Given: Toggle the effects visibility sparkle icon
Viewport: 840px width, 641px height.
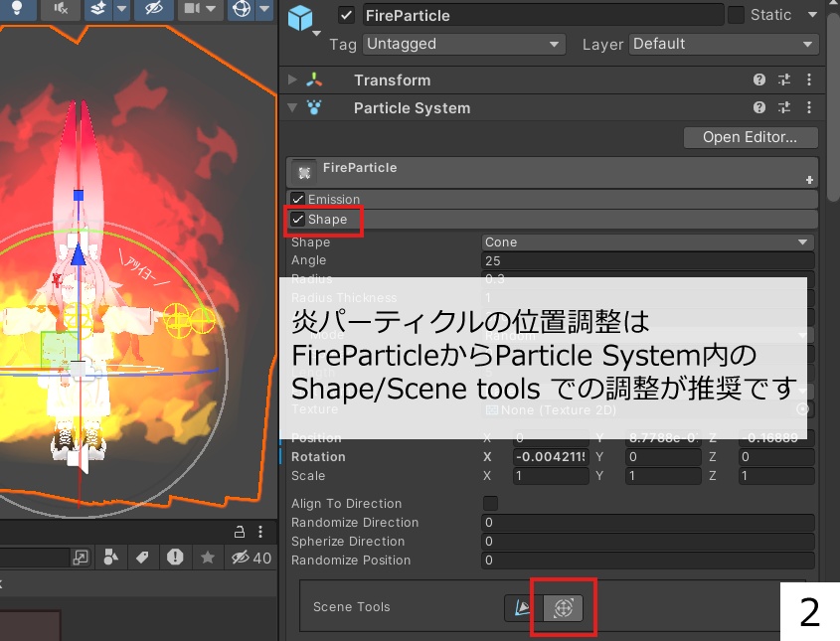Looking at the screenshot, I should (99, 10).
